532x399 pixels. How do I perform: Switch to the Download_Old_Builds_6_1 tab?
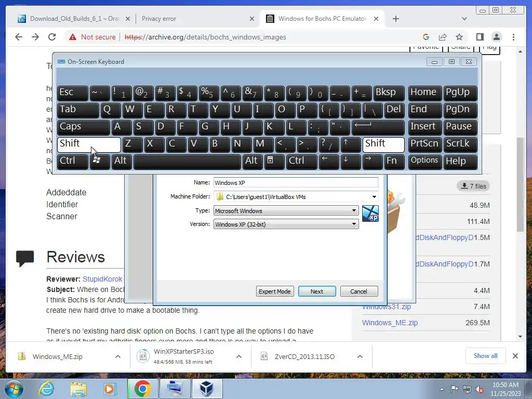pyautogui.click(x=74, y=19)
